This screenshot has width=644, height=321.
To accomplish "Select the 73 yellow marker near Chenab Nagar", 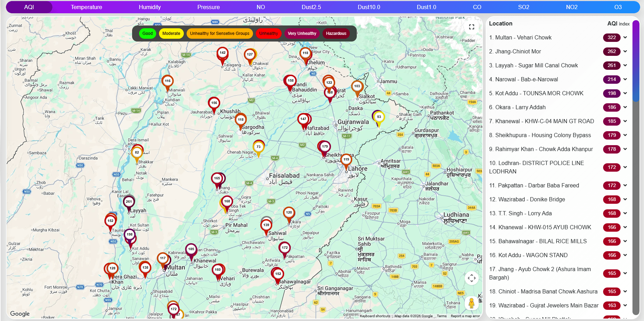I will coord(259,150).
